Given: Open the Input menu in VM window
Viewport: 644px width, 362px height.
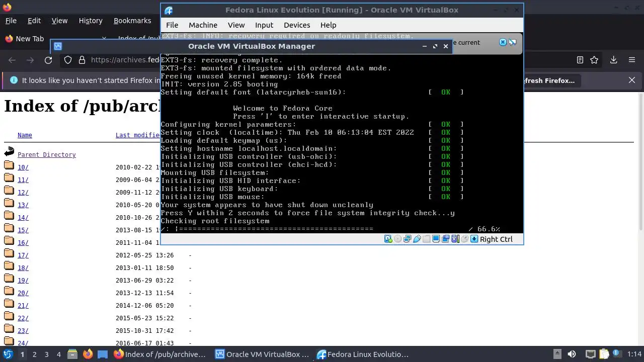Looking at the screenshot, I should [x=264, y=25].
